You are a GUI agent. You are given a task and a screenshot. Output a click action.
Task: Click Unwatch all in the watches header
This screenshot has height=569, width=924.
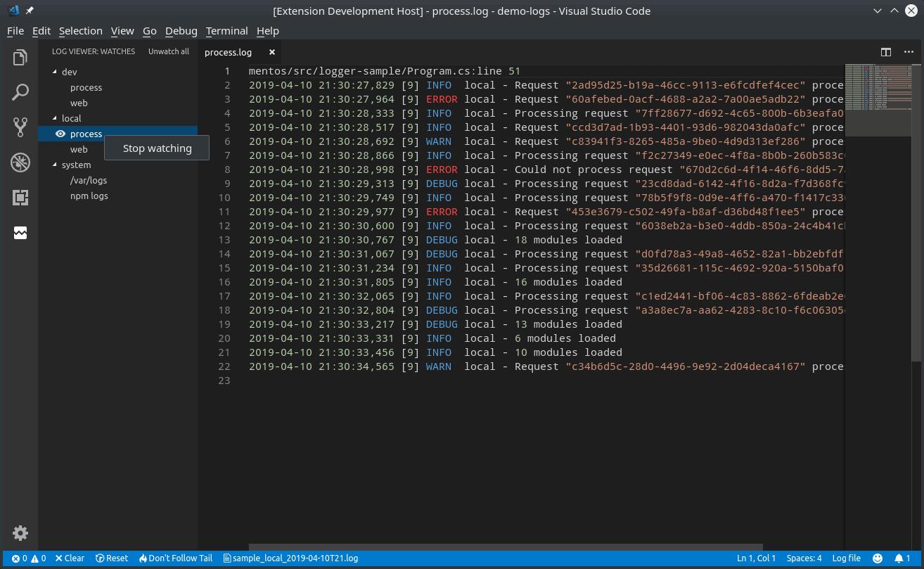[168, 51]
